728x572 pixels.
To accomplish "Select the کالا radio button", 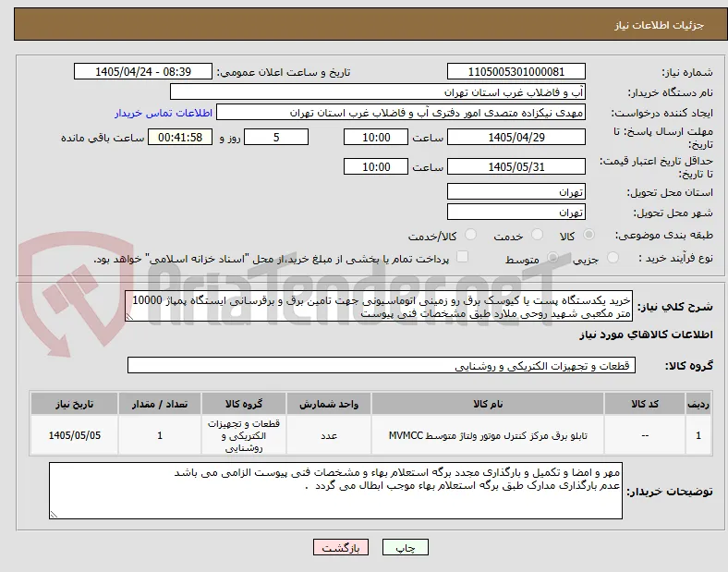I will 588,235.
